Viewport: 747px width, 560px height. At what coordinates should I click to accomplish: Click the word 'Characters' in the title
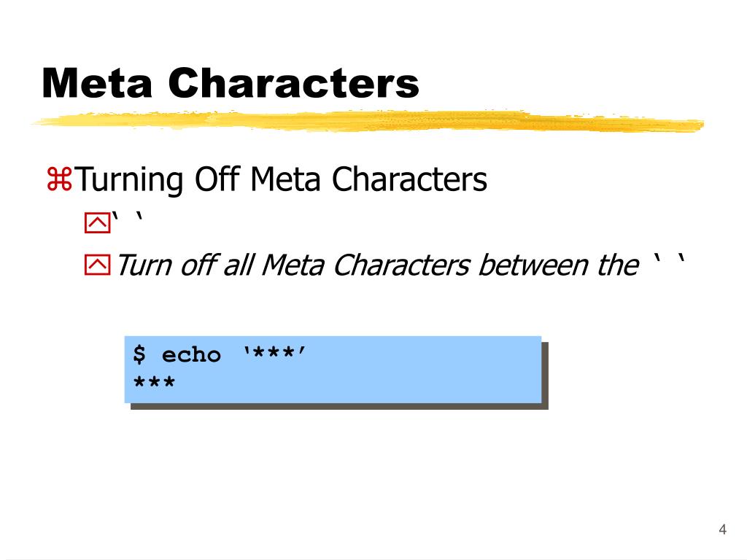click(293, 83)
